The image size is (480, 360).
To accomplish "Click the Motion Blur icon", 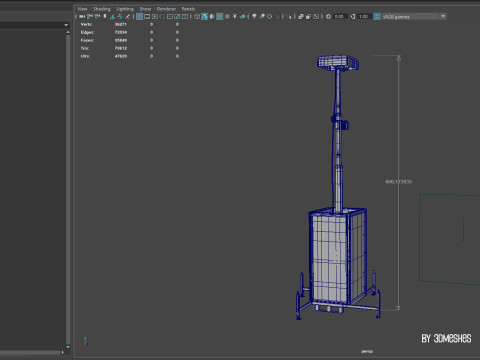I will point(262,16).
